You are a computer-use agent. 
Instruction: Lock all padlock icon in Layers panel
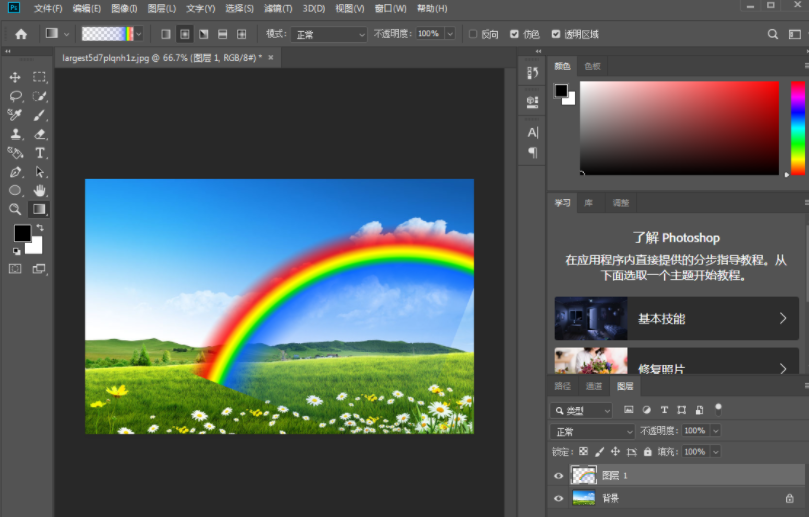click(x=648, y=451)
